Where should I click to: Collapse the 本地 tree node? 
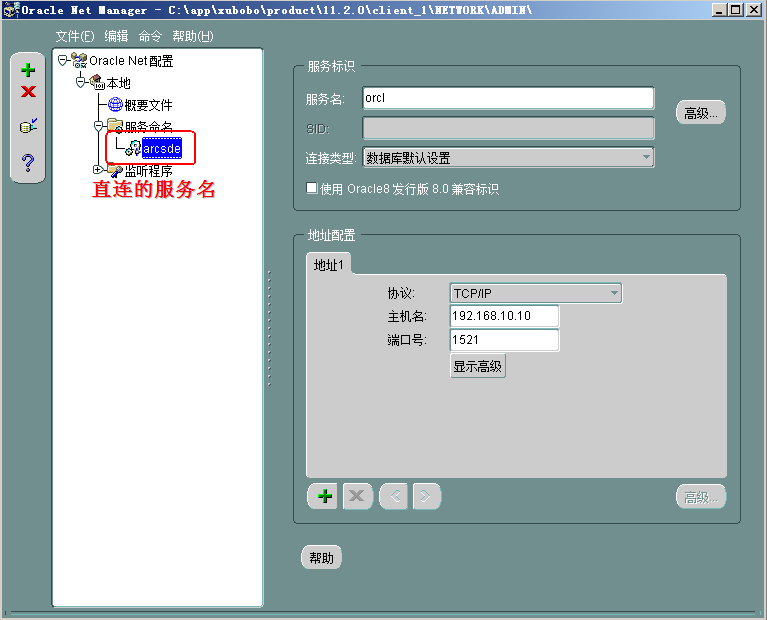[x=81, y=82]
